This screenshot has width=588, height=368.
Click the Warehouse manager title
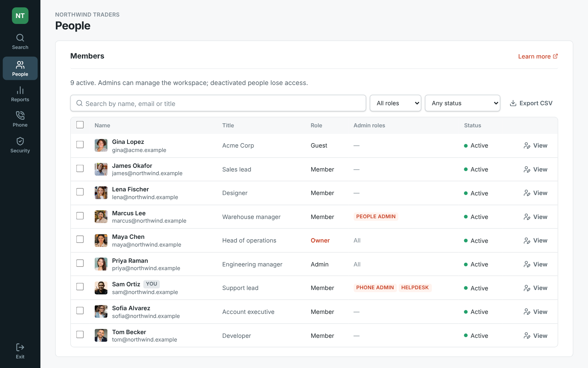pos(251,217)
